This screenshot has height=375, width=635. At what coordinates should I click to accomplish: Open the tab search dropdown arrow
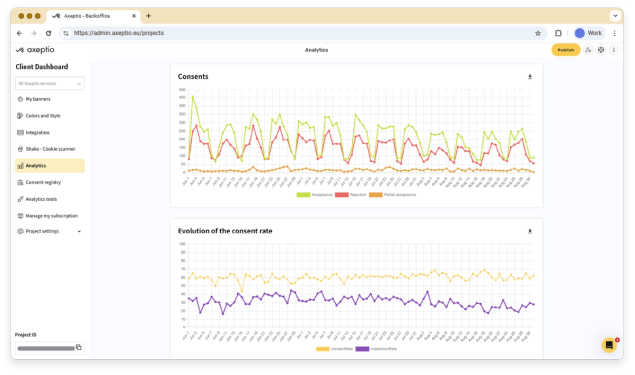615,16
